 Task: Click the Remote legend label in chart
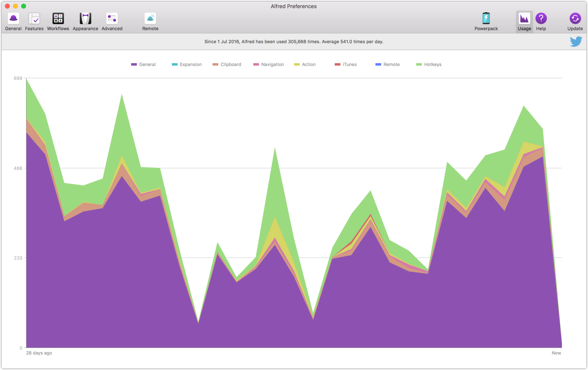(392, 64)
